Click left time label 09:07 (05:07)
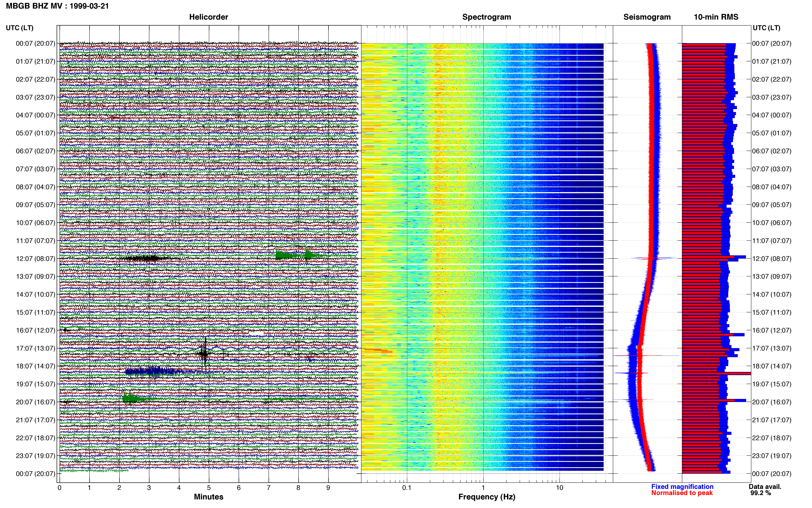Screen dimensions: 812x508 coord(35,205)
